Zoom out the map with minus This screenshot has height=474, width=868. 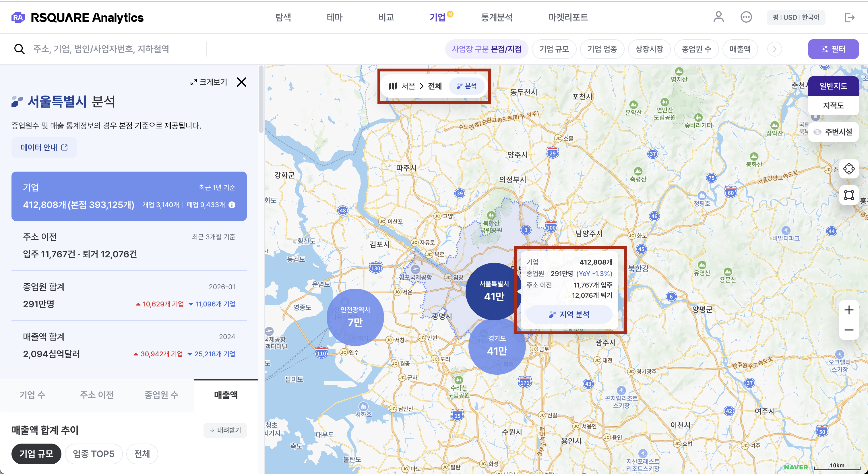tap(849, 330)
